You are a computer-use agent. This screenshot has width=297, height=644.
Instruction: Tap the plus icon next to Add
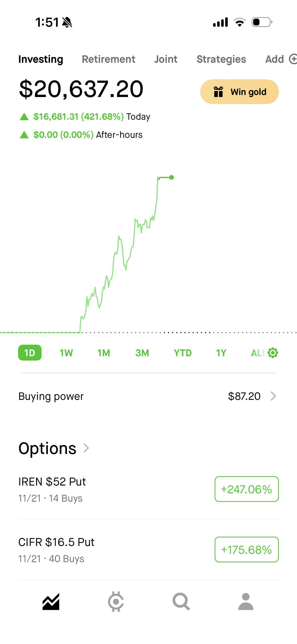click(x=293, y=59)
